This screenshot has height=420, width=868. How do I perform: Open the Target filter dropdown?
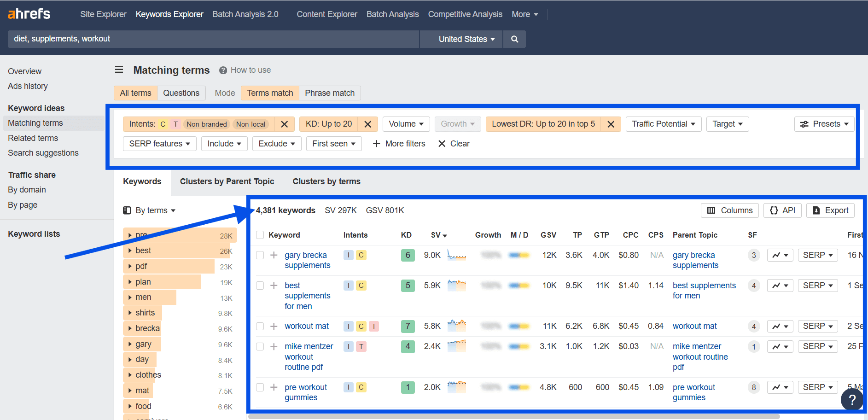tap(728, 124)
